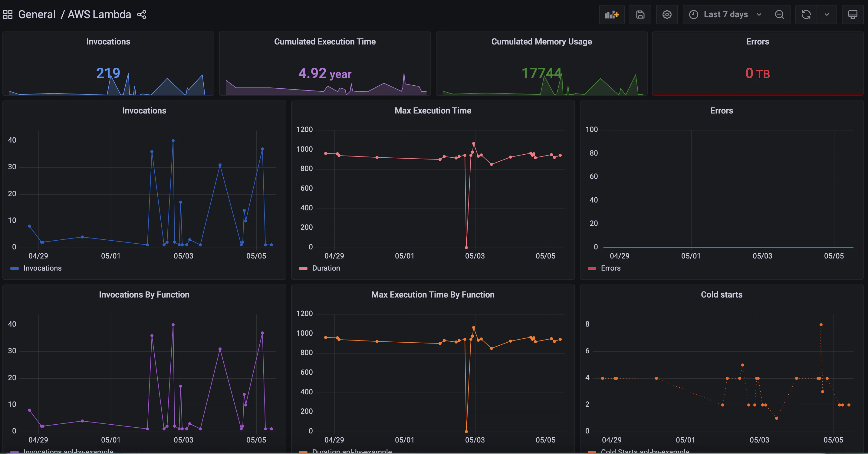
Task: Expand the refresh interval dropdown
Action: click(827, 15)
